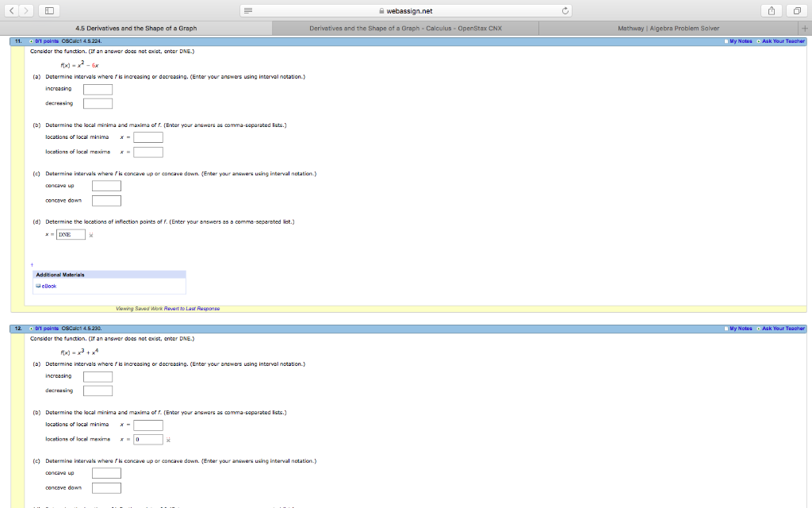Click the concave up field for problem 12
Image resolution: width=812 pixels, height=508 pixels.
pos(106,471)
